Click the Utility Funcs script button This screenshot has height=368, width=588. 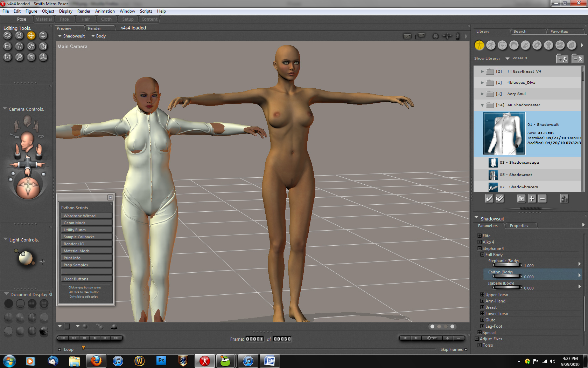86,230
